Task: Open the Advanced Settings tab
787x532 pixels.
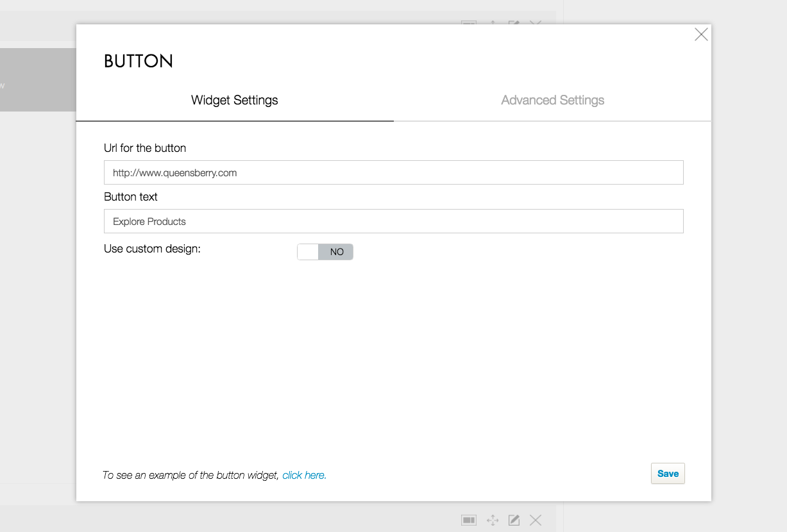Action: tap(552, 101)
